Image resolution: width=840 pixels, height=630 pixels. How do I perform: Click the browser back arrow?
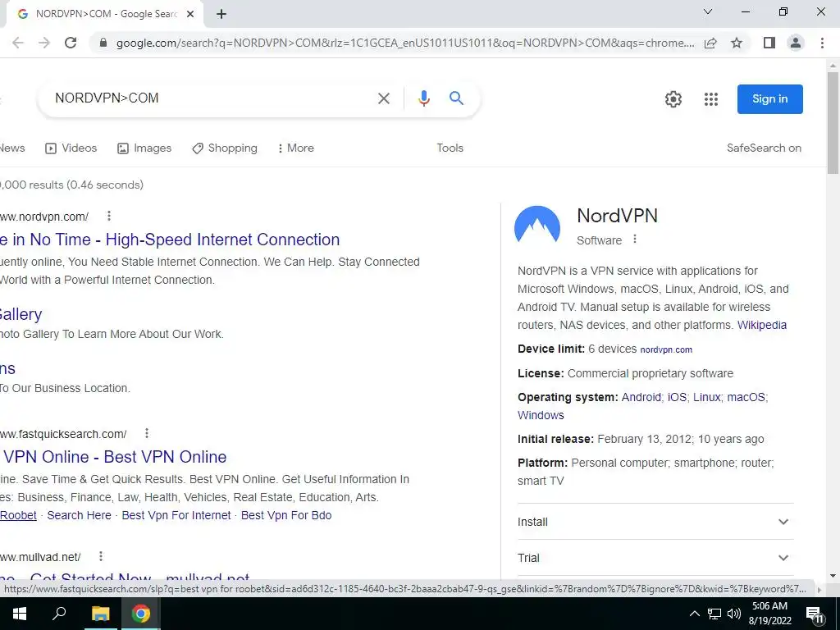pyautogui.click(x=18, y=43)
